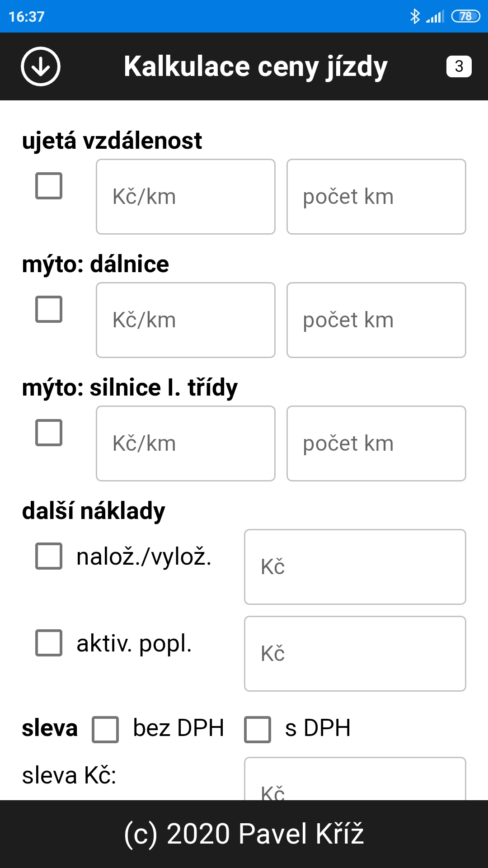Click počet km field for mýto: dálnice
Screen dimensions: 488x868
(376, 320)
